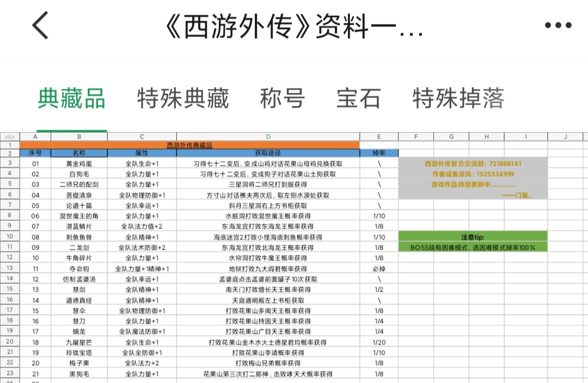Click the 必掉 drop rate cell
This screenshot has height=383, width=588.
pos(379,269)
